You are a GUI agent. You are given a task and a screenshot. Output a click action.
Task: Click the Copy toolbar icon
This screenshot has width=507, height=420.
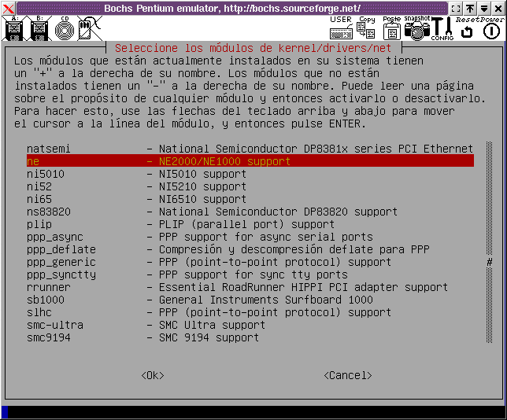point(366,29)
